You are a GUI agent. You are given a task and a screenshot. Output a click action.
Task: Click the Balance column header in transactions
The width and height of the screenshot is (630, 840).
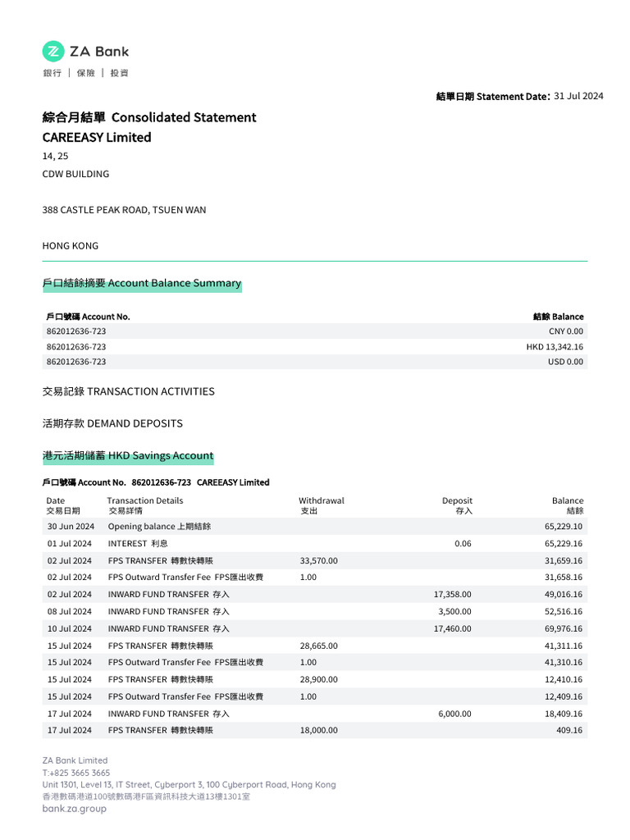pos(568,505)
